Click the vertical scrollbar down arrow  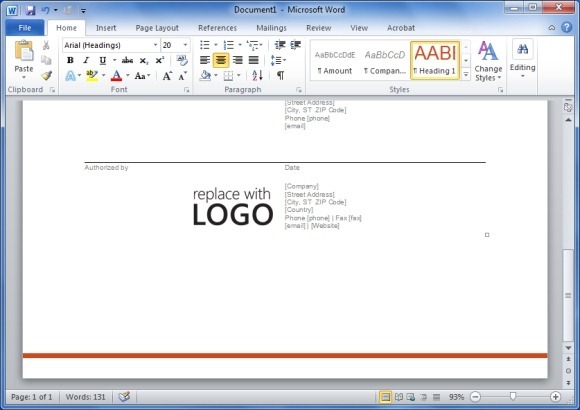[x=568, y=348]
